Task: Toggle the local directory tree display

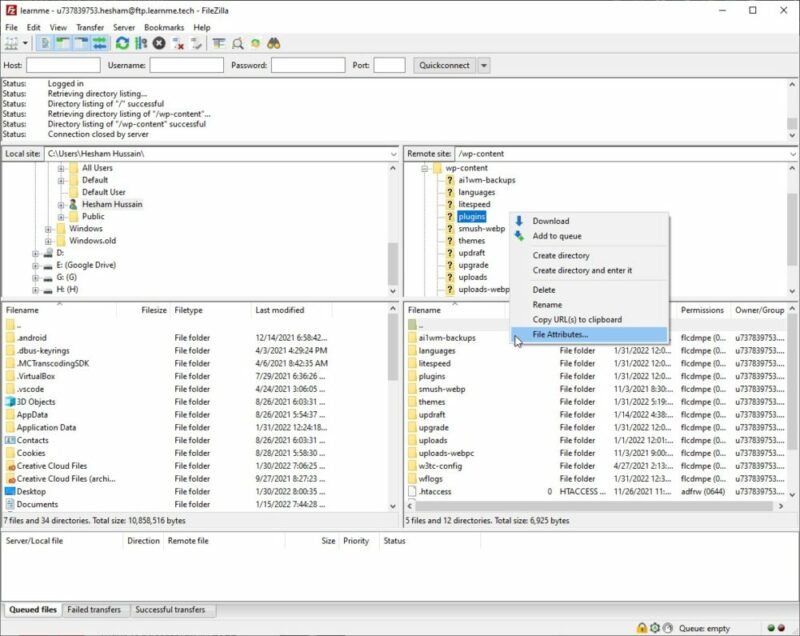Action: point(63,43)
